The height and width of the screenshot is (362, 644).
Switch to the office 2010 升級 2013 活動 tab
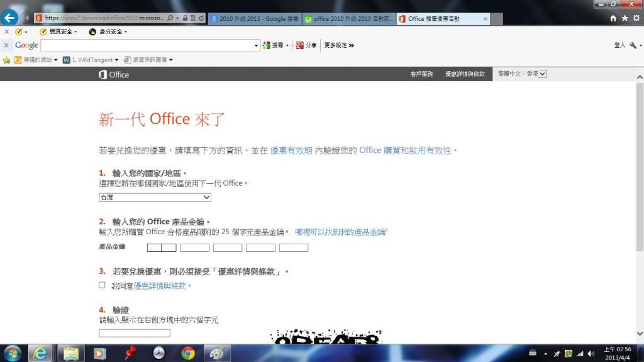[x=349, y=18]
